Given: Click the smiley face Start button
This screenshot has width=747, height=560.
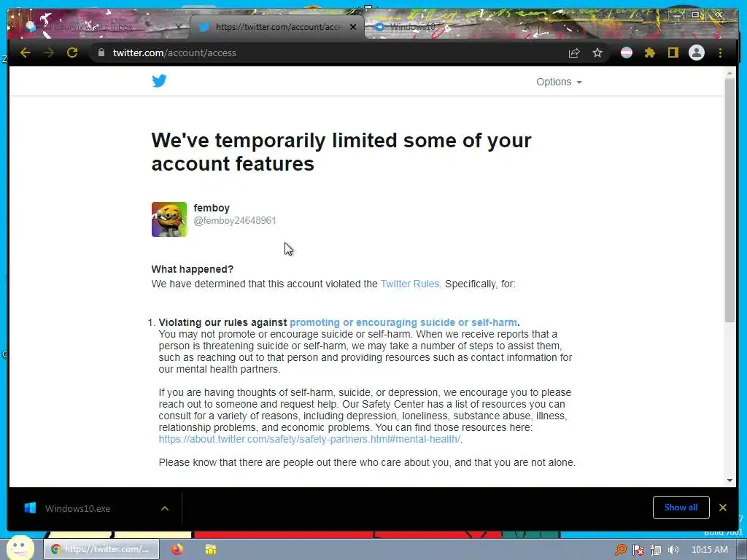Looking at the screenshot, I should pos(20,548).
